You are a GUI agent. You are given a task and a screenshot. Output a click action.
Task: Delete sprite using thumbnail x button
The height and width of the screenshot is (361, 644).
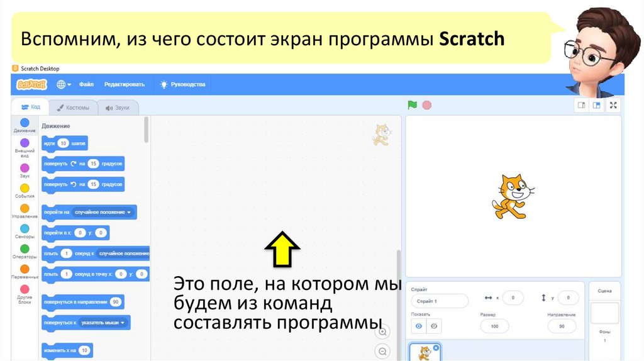click(436, 347)
